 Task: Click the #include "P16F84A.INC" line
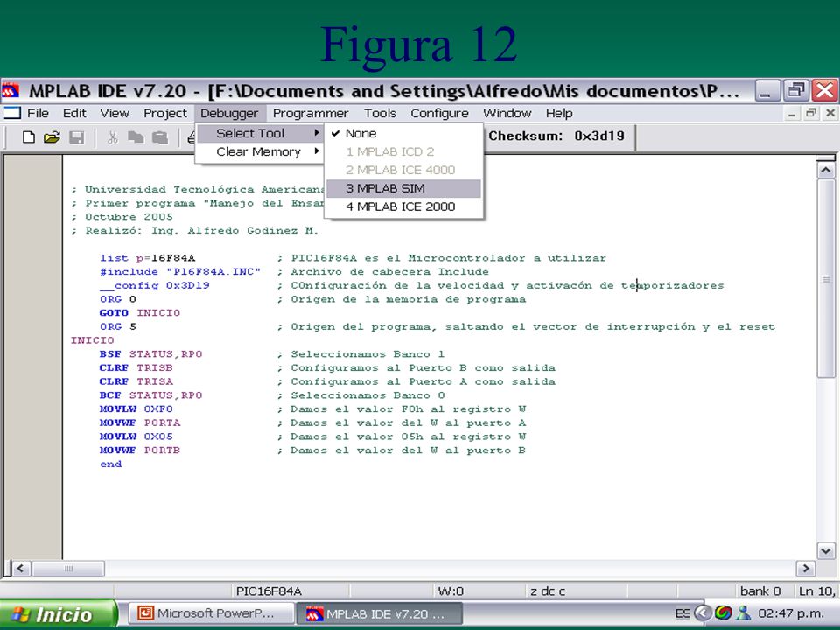(x=180, y=271)
